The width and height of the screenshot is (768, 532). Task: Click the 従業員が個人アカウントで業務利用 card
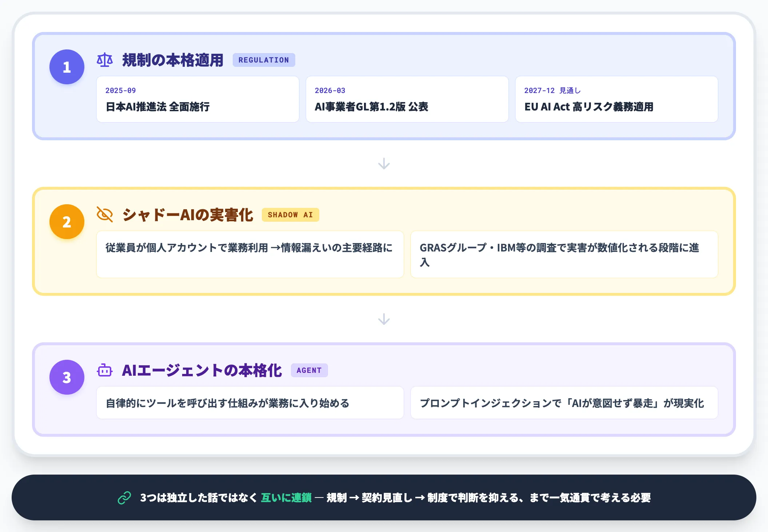pyautogui.click(x=250, y=254)
